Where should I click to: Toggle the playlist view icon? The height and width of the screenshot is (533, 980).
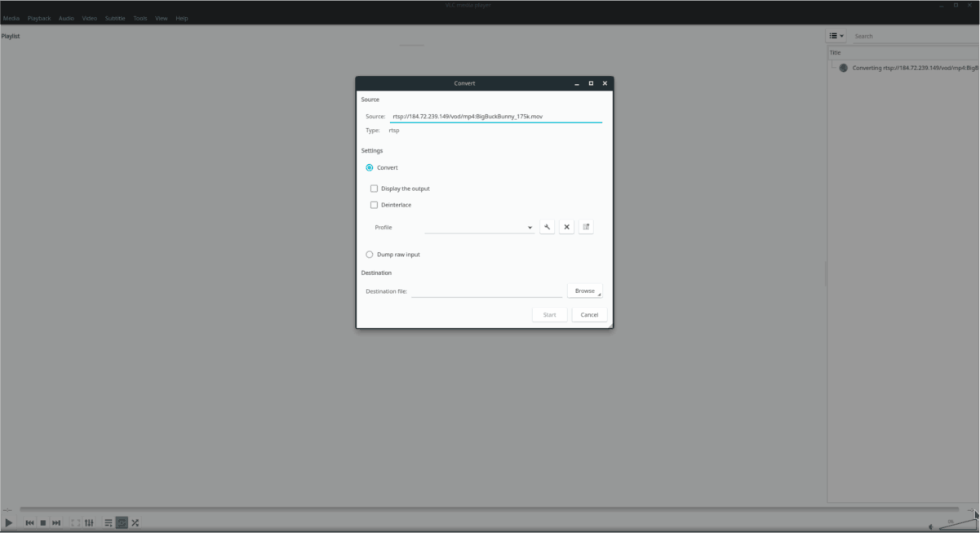(x=108, y=522)
